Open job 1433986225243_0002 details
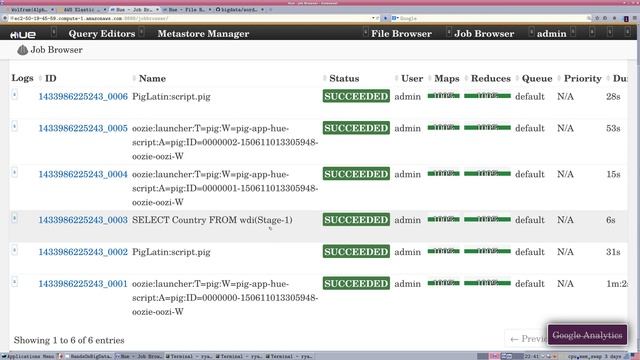This screenshot has width=640, height=360. (83, 252)
